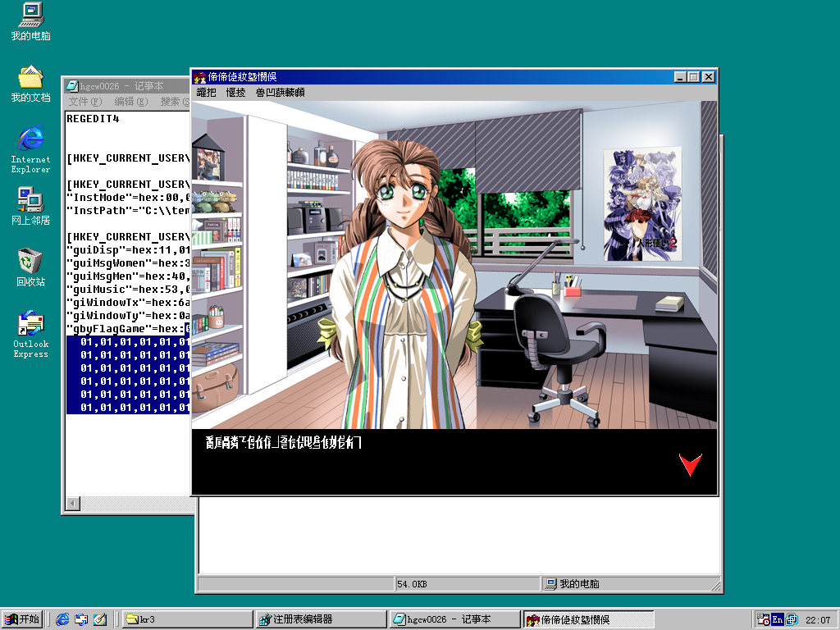
Task: Click the game window's title bar icon
Action: pos(200,77)
